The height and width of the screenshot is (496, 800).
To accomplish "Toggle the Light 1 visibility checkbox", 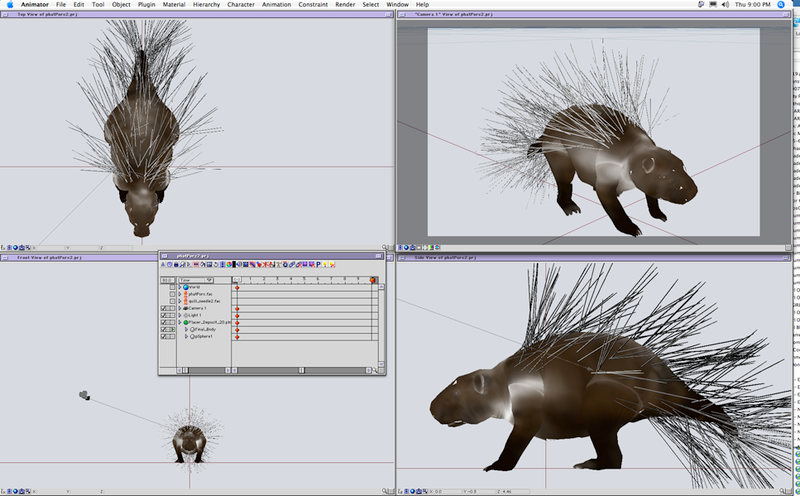I will tap(164, 315).
